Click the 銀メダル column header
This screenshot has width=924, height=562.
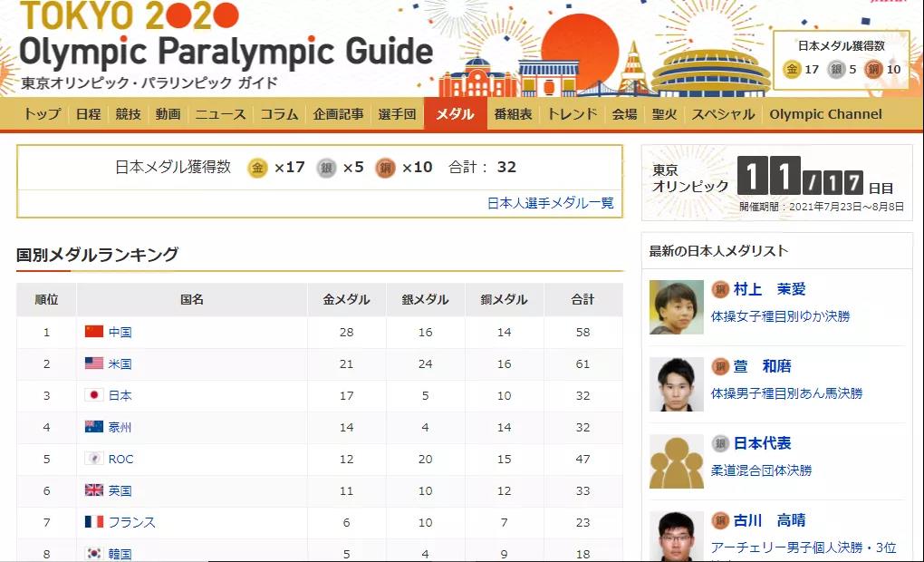click(426, 299)
